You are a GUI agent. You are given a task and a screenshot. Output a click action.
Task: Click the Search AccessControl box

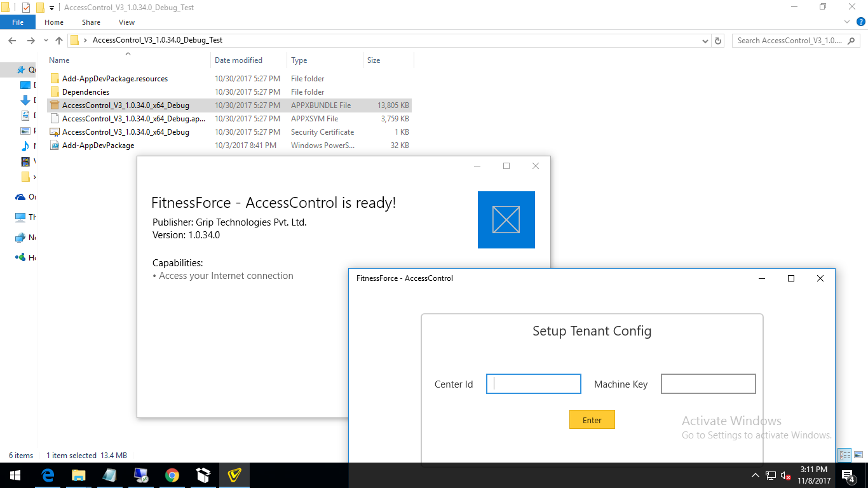(795, 41)
